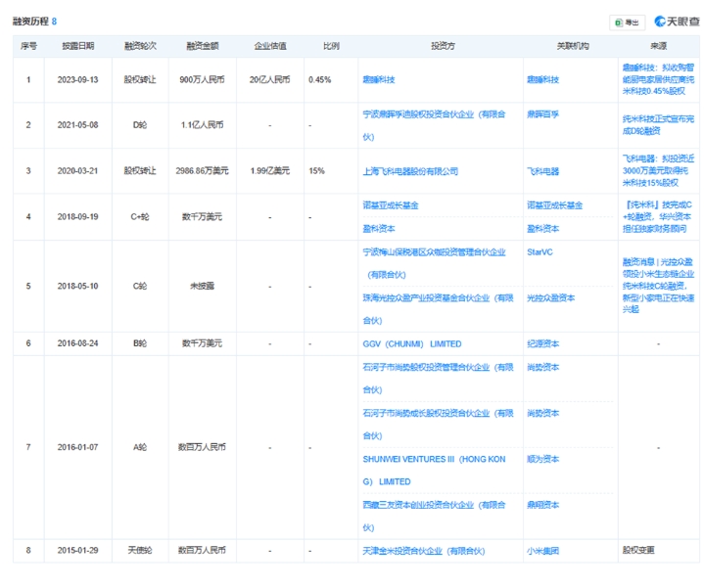Open 诺基亚成长基金 in the 投资方 column

(x=390, y=205)
